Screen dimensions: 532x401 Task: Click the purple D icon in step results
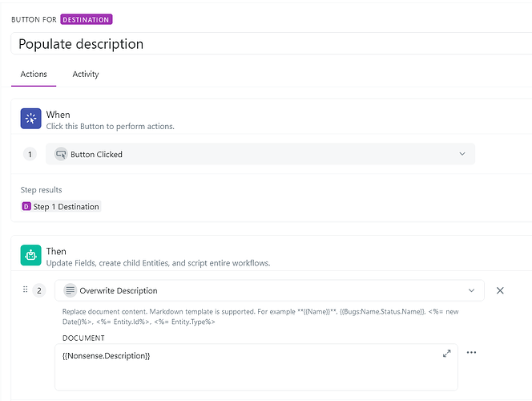point(26,207)
